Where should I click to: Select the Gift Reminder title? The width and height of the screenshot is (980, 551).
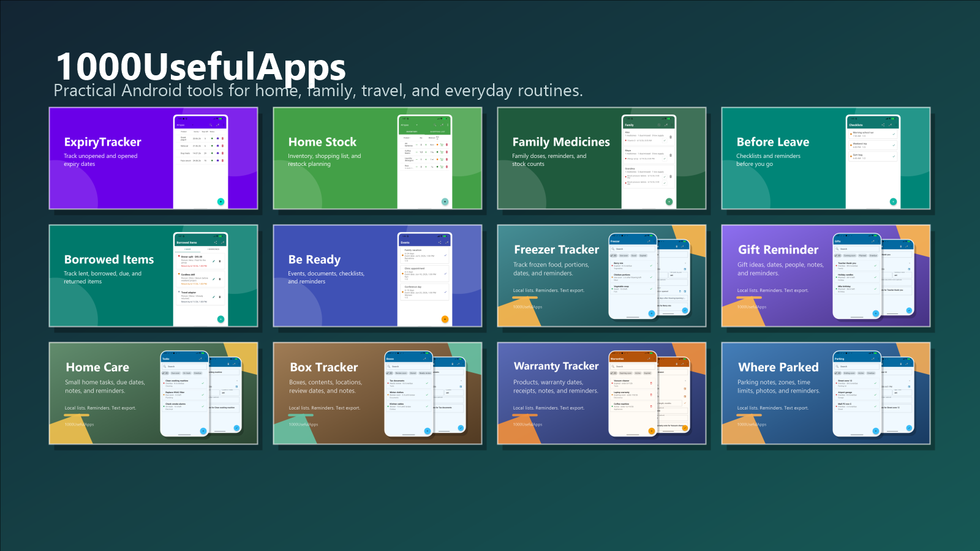(x=778, y=250)
